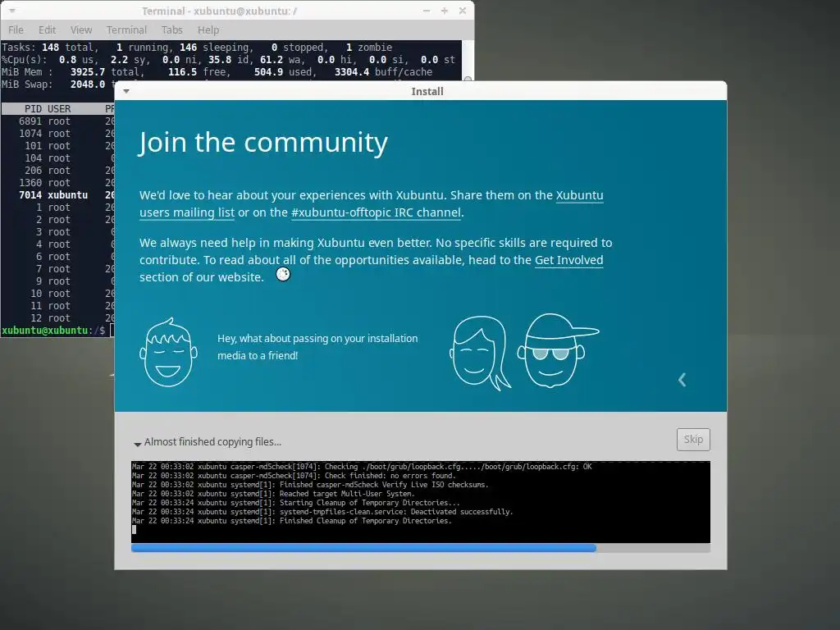
Task: Click the long-haired friend face illustration
Action: pos(479,353)
